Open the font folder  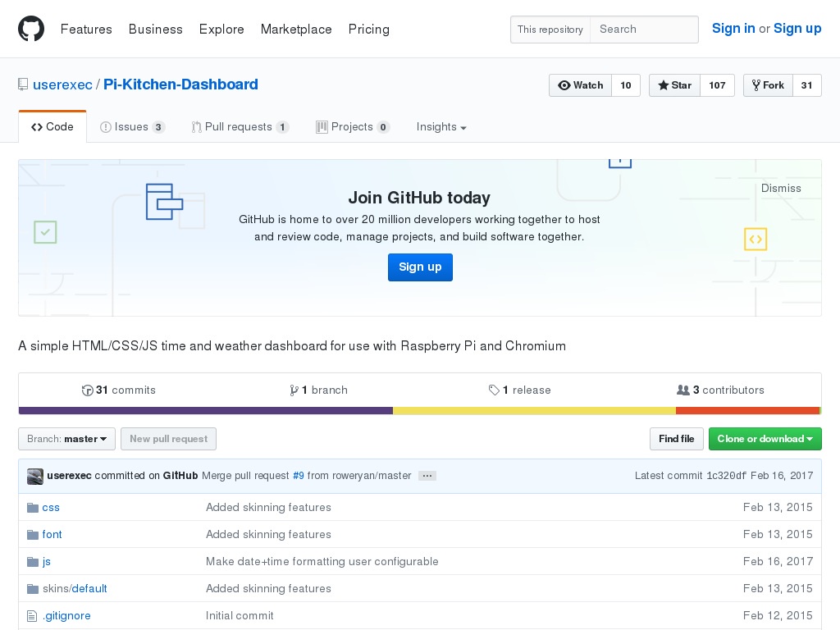point(52,535)
